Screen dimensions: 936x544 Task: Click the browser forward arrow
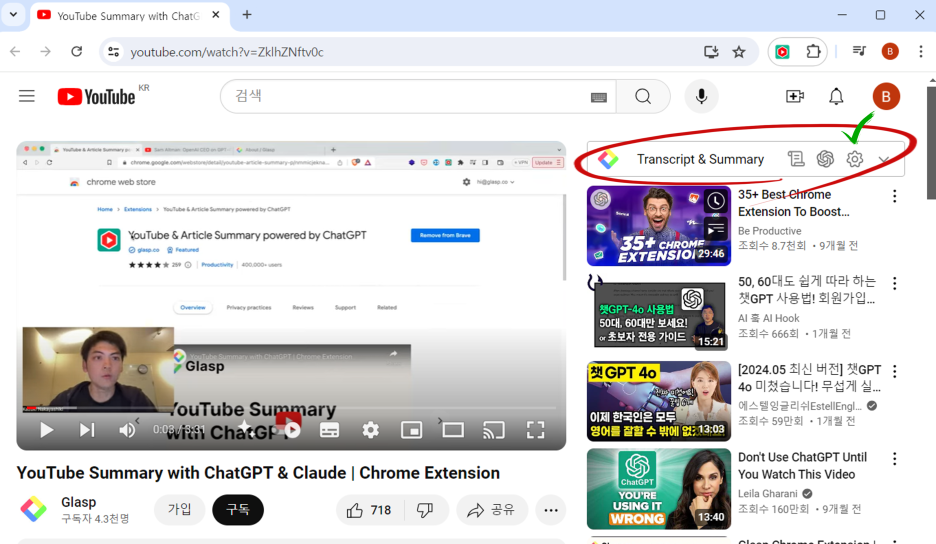coord(45,52)
